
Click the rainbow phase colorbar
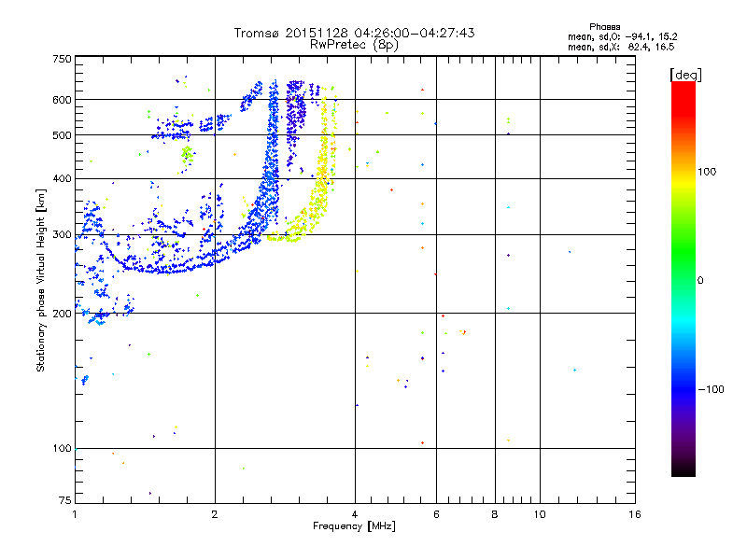684,278
